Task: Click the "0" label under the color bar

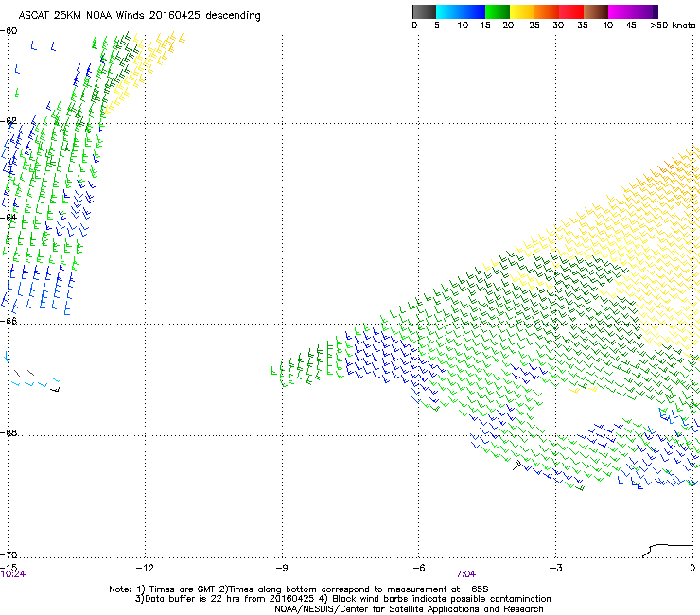Action: pos(414,26)
